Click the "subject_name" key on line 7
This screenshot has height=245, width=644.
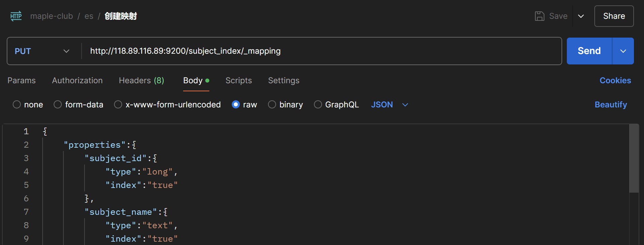pos(121,212)
